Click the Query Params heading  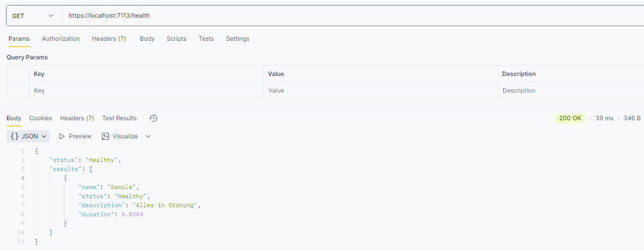click(x=27, y=57)
